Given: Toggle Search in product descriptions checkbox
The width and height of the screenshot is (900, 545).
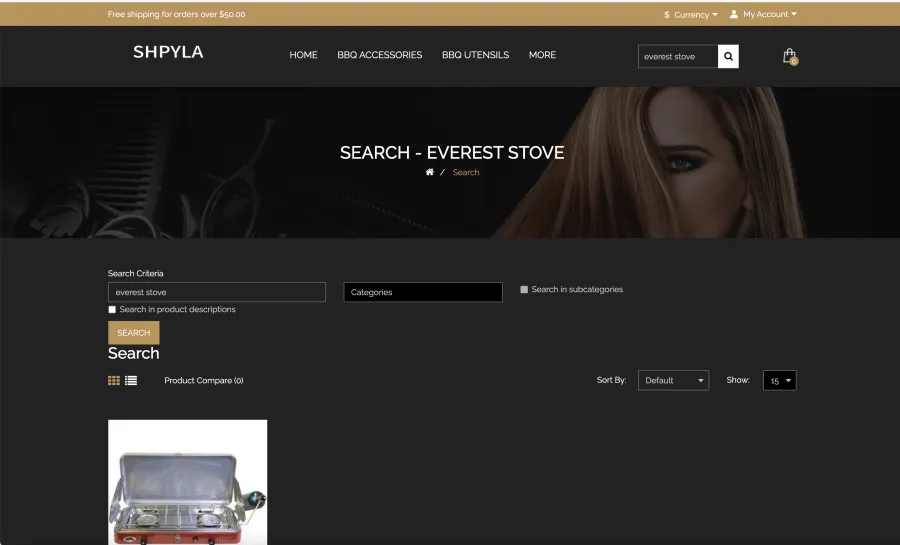Looking at the screenshot, I should pos(112,310).
